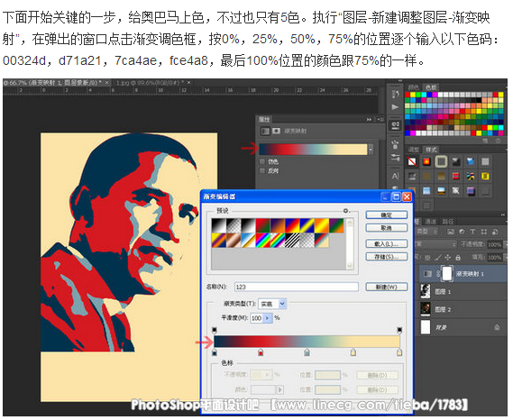
Task: Switch to the Color (颜色) tab
Action: pos(413,87)
